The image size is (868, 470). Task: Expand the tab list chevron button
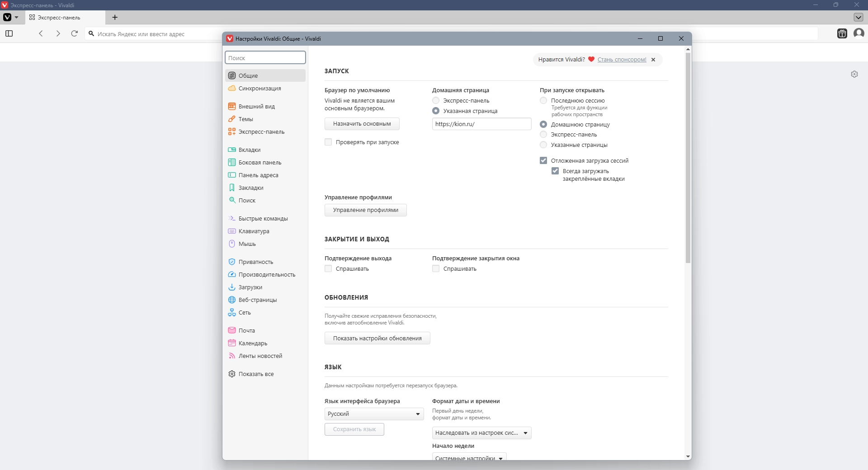pyautogui.click(x=859, y=17)
